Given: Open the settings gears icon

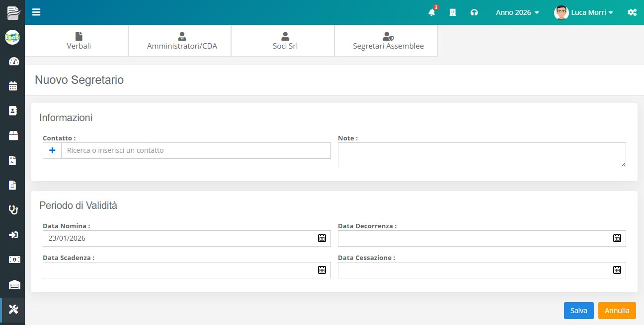Looking at the screenshot, I should coord(632,12).
